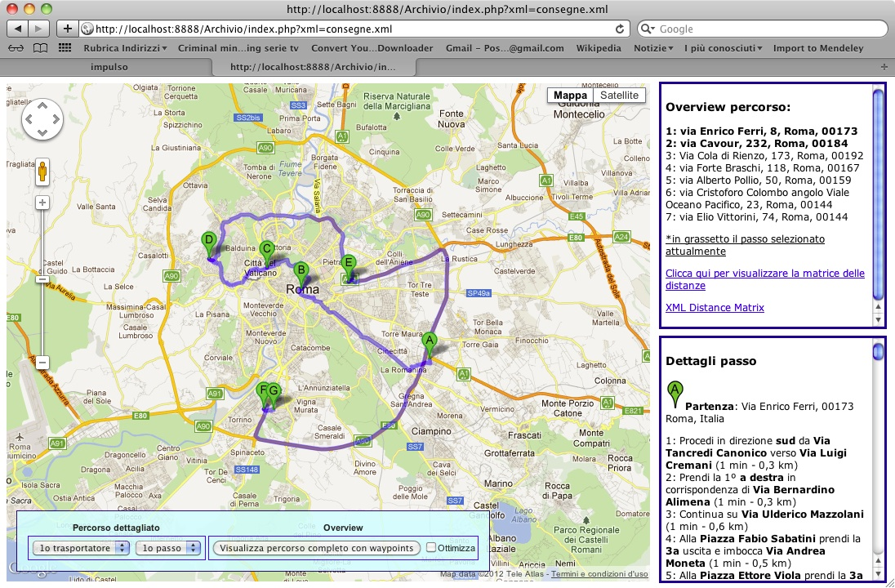
Task: Open the Top Sites grid icon
Action: [65, 48]
